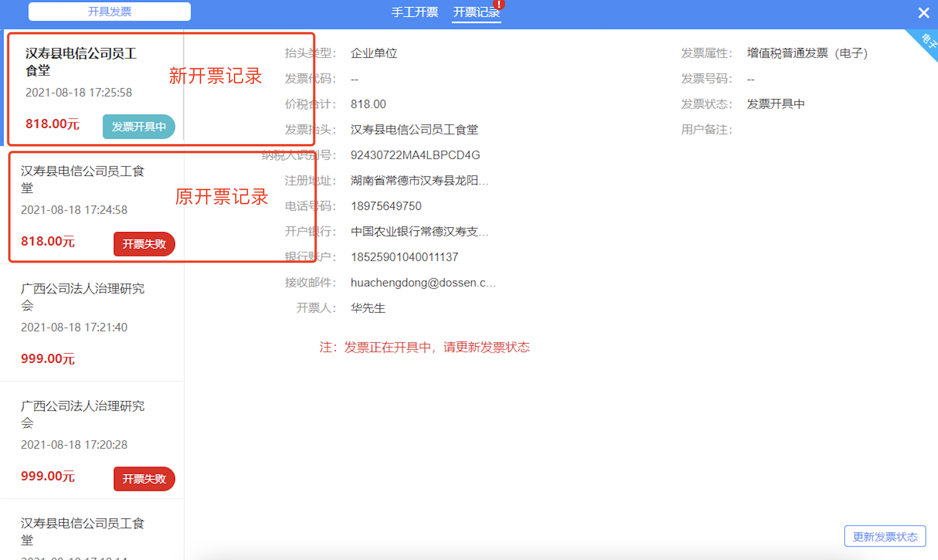The image size is (938, 560).
Task: Click the truncated 接收邮件 email address
Action: [423, 283]
